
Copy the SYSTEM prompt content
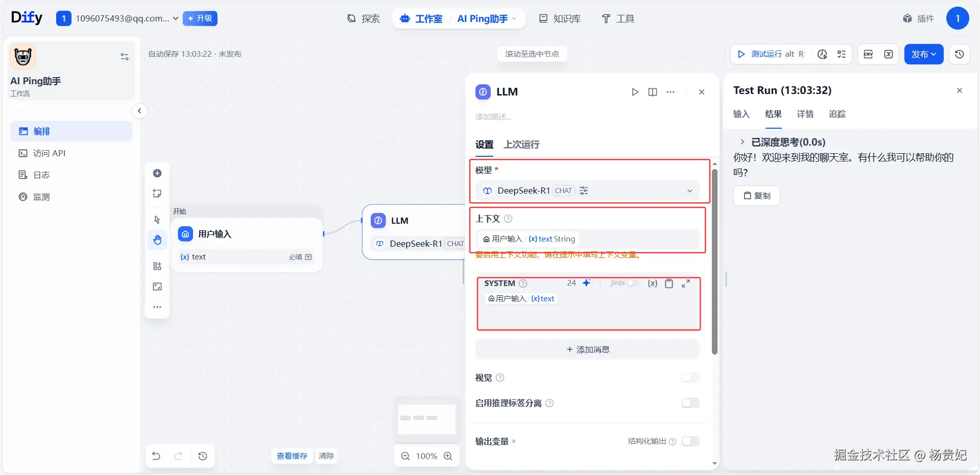coord(669,283)
